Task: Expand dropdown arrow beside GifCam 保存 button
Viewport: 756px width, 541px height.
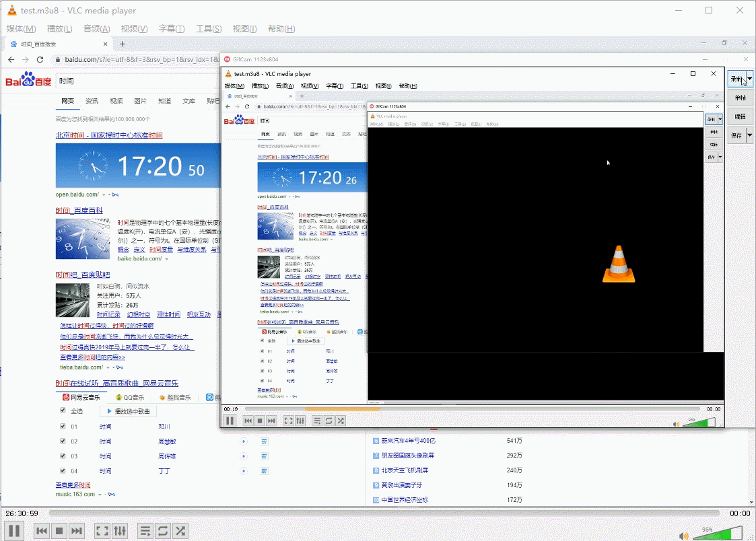Action: [750, 135]
